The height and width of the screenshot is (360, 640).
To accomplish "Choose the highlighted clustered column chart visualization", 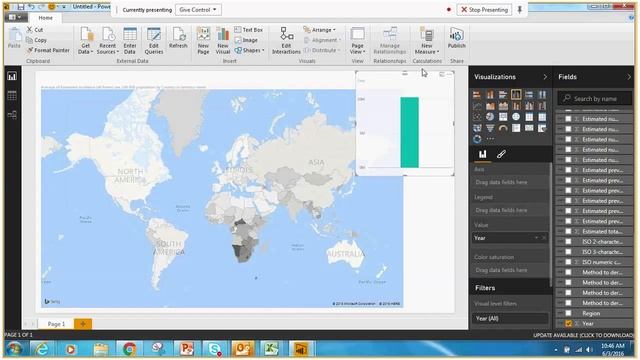I will pyautogui.click(x=516, y=95).
